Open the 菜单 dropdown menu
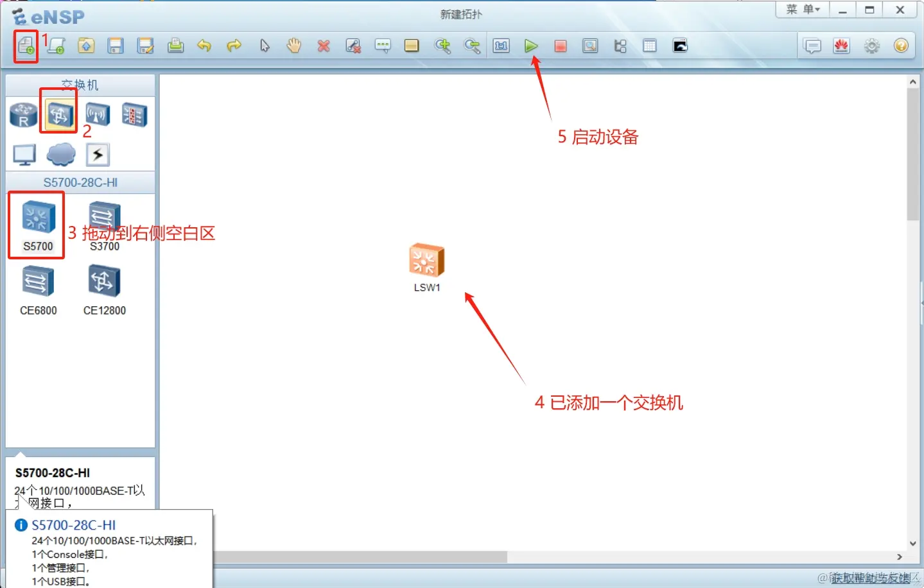This screenshot has height=588, width=924. [x=801, y=9]
